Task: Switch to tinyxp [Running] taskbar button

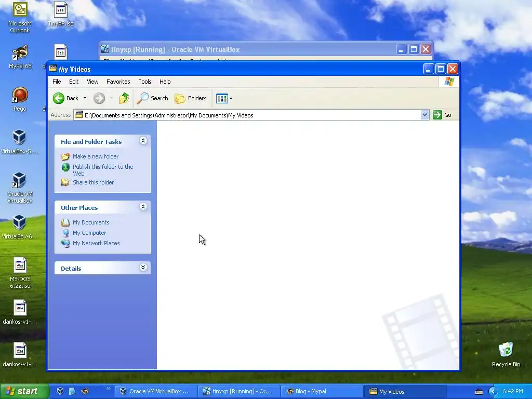Action: 239,391
